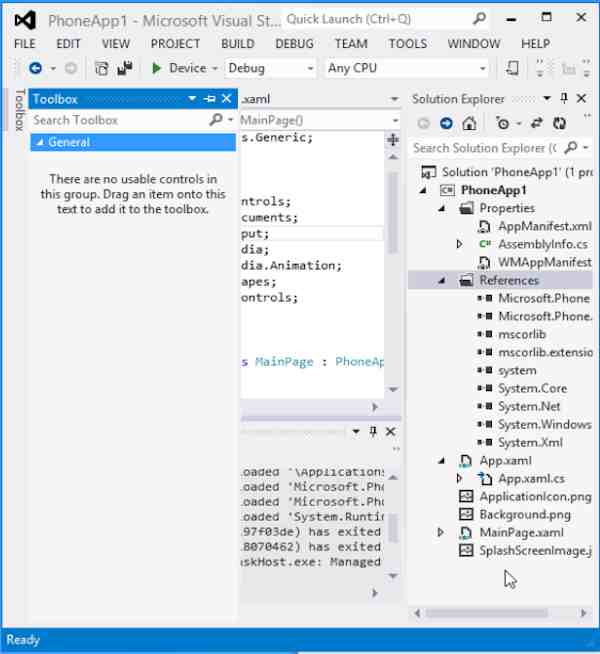This screenshot has width=600, height=654.
Task: Open the Device target dropdown arrow
Action: [x=215, y=68]
